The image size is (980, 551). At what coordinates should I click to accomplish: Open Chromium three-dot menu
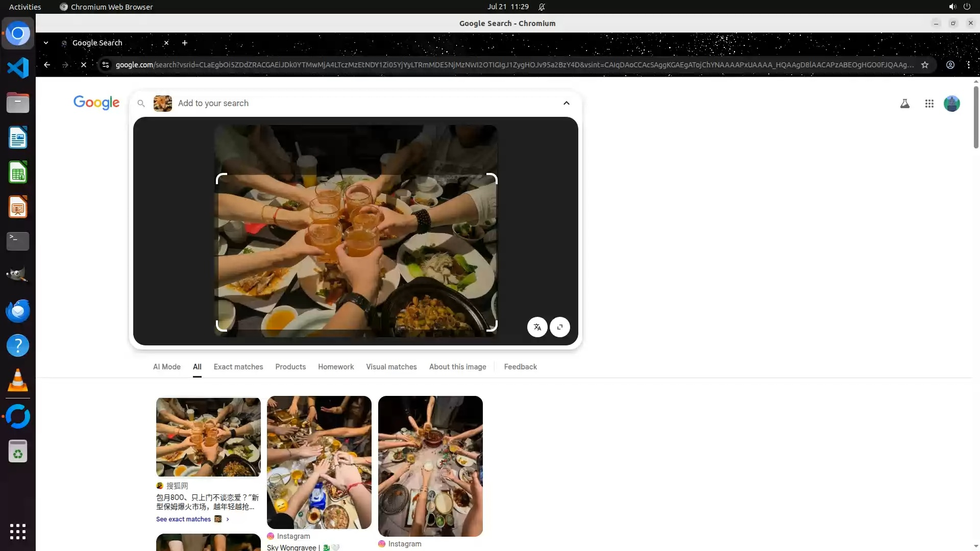(x=968, y=65)
